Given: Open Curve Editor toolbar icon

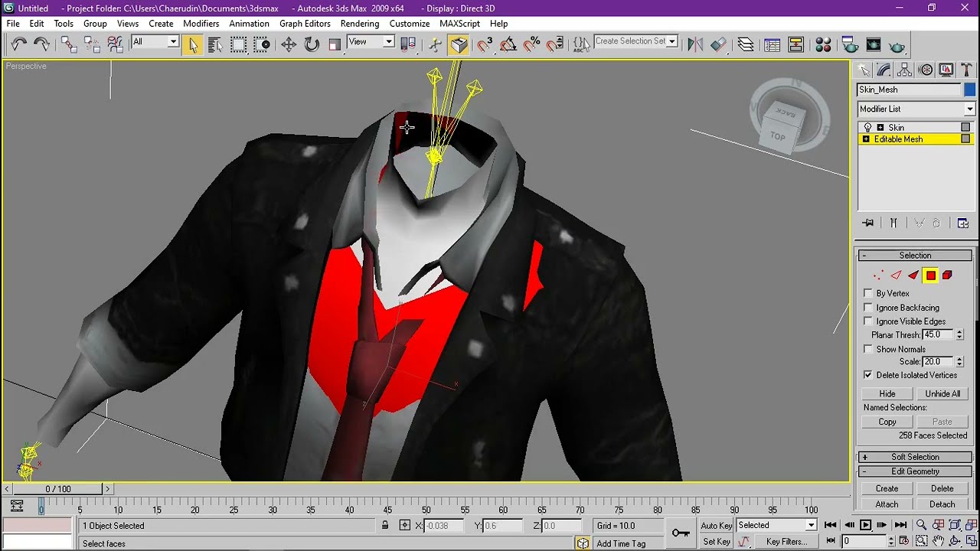Looking at the screenshot, I should click(x=773, y=44).
